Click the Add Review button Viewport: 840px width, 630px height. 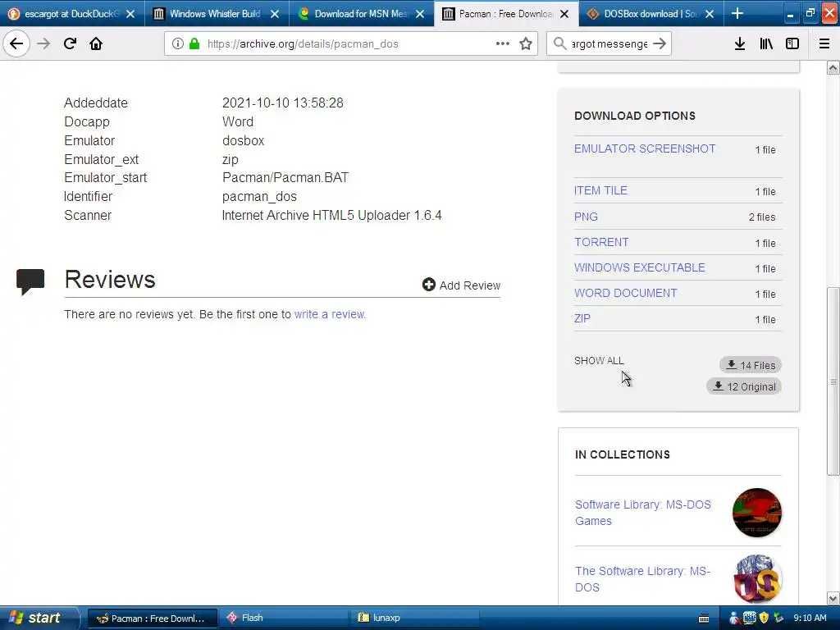click(x=461, y=285)
